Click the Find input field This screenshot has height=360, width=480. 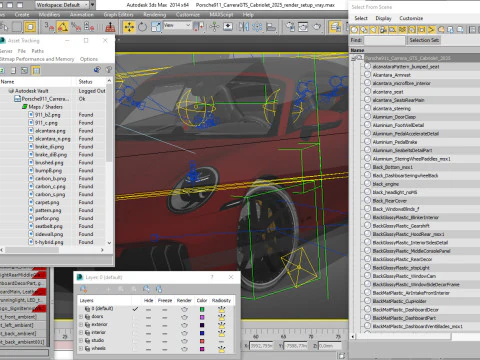[384, 40]
